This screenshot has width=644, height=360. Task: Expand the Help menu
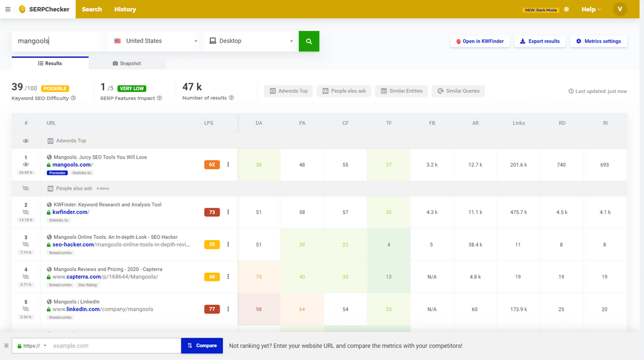(591, 9)
